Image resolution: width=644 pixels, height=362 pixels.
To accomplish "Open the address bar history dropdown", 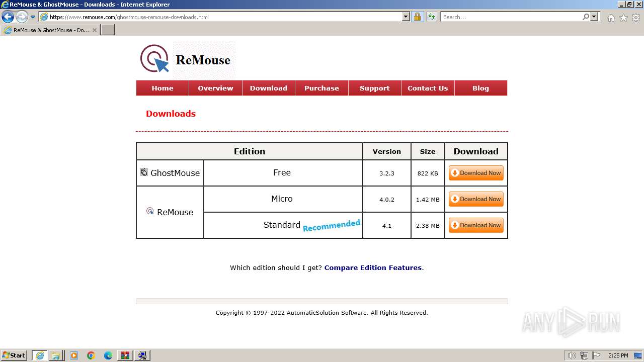I will [x=406, y=17].
